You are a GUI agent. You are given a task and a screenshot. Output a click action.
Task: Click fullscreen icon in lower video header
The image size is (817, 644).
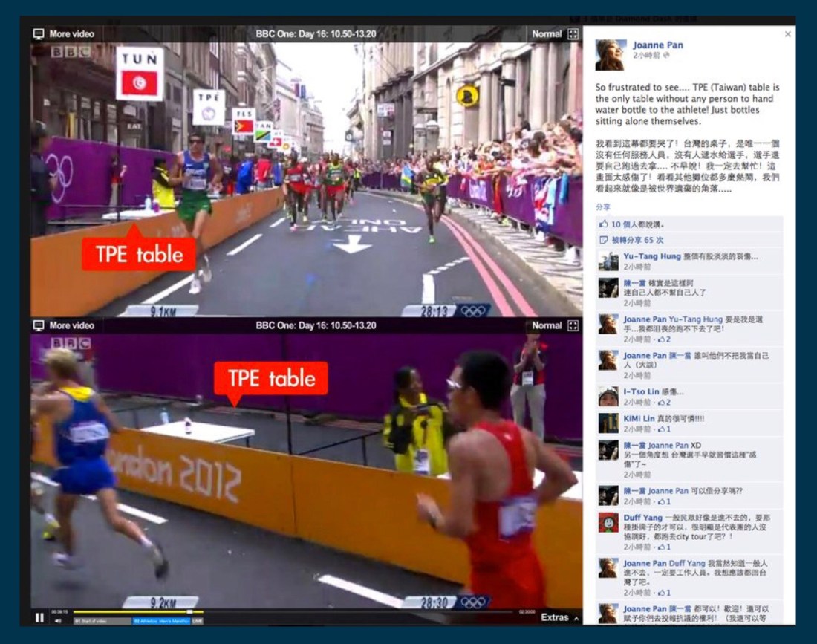573,325
